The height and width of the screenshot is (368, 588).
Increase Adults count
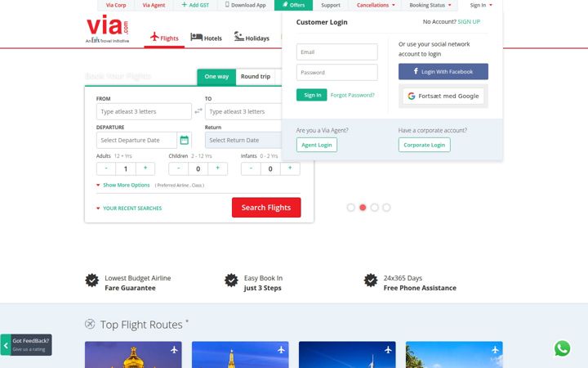(x=145, y=168)
